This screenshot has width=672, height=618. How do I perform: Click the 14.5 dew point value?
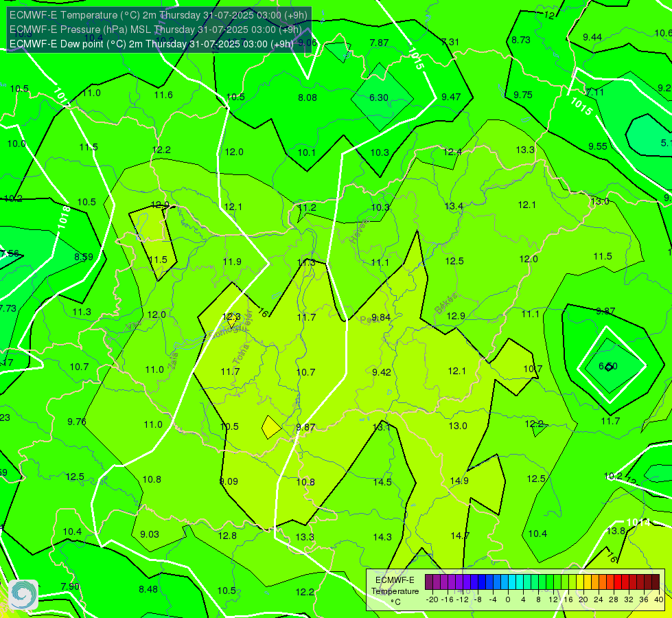[x=382, y=482]
